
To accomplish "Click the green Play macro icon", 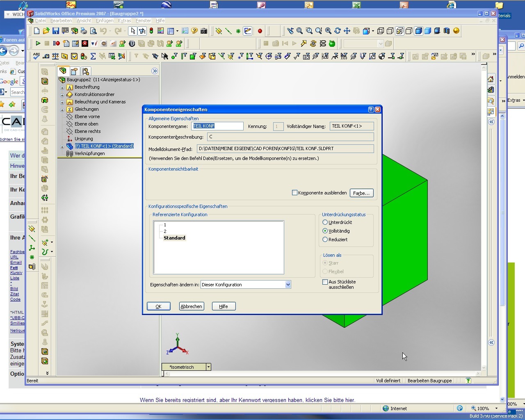I will 38,43.
